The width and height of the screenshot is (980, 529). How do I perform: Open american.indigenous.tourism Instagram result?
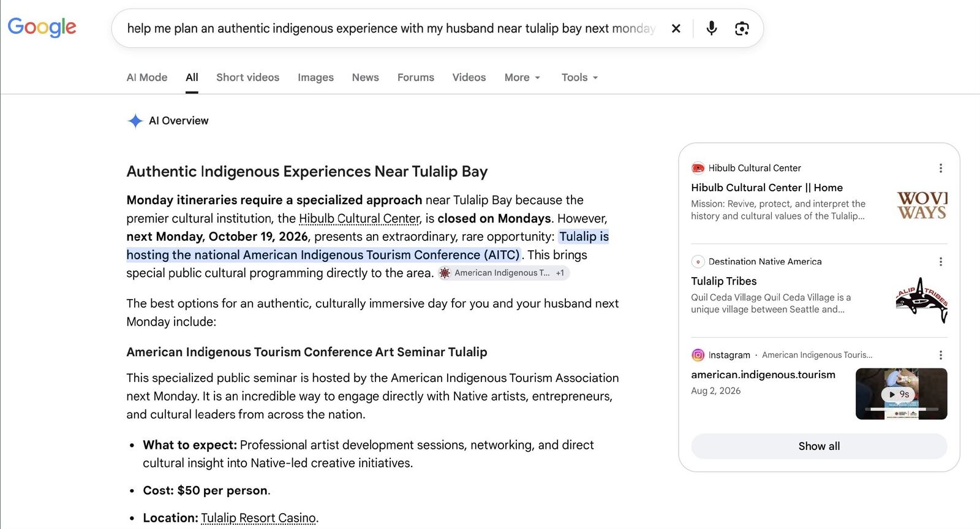pyautogui.click(x=763, y=375)
